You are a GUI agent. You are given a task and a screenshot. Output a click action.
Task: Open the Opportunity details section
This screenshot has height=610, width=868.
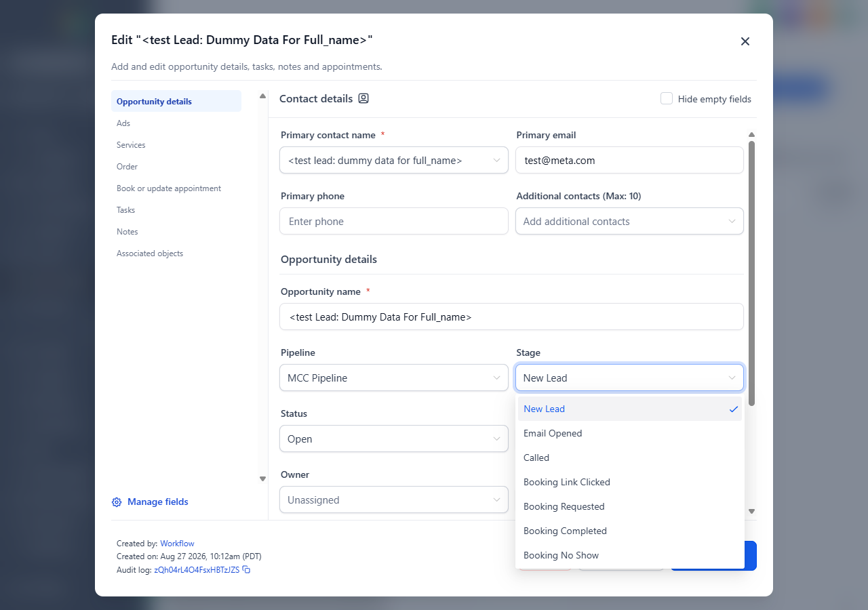[176, 101]
